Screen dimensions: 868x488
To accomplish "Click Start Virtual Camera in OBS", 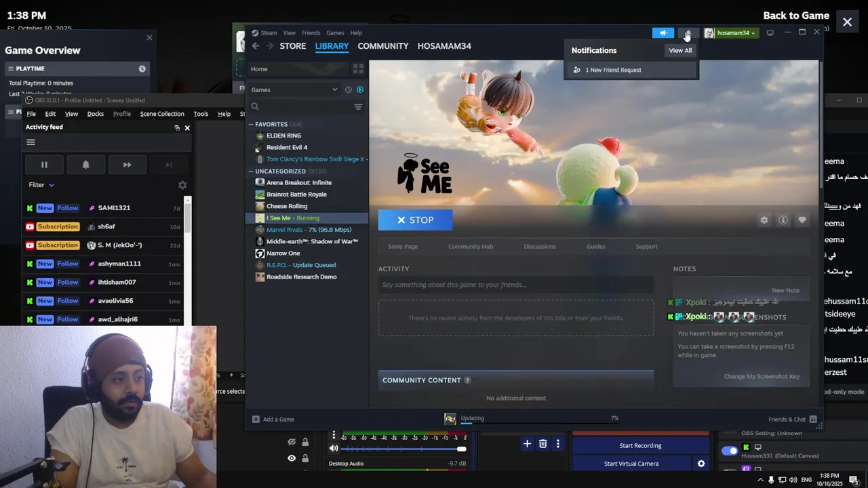I will [631, 464].
